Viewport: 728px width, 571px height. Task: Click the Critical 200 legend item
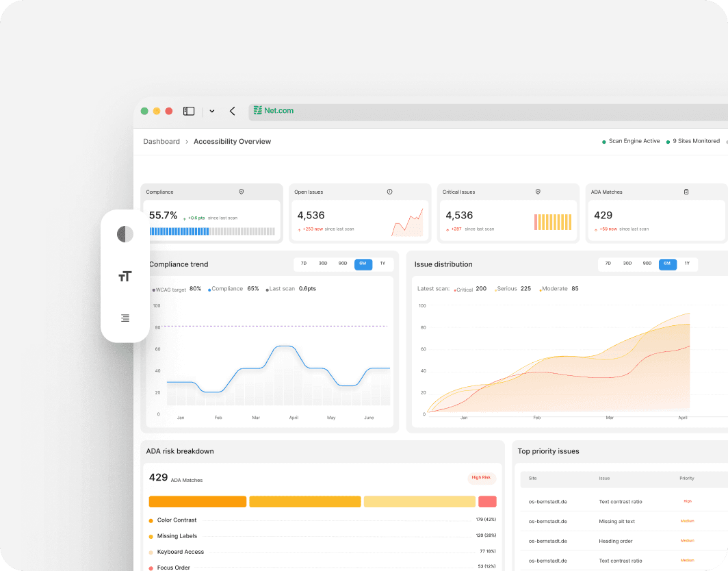[470, 289]
